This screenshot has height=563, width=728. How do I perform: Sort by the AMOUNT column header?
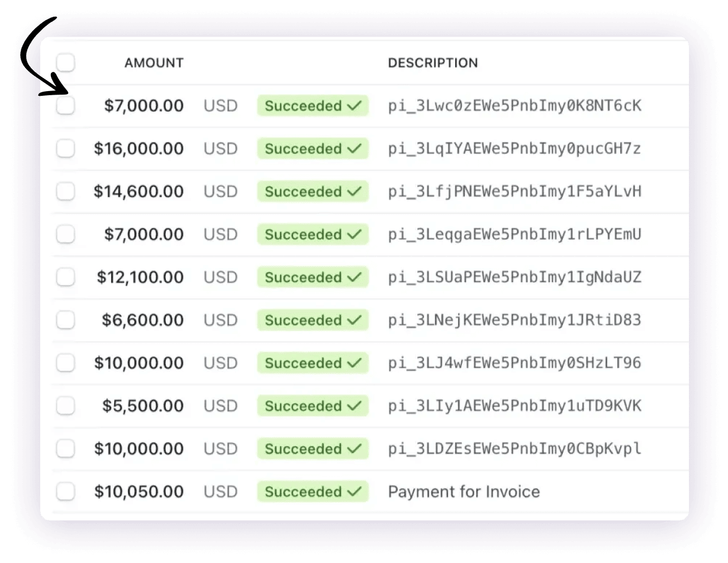(x=154, y=63)
